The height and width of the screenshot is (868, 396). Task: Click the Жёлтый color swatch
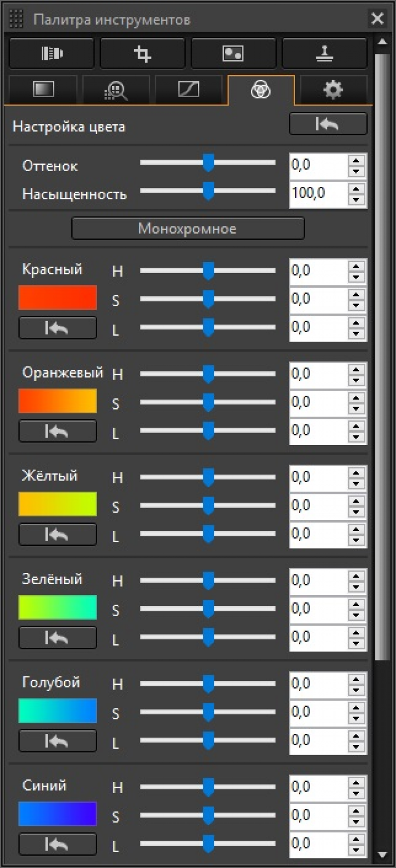click(58, 504)
